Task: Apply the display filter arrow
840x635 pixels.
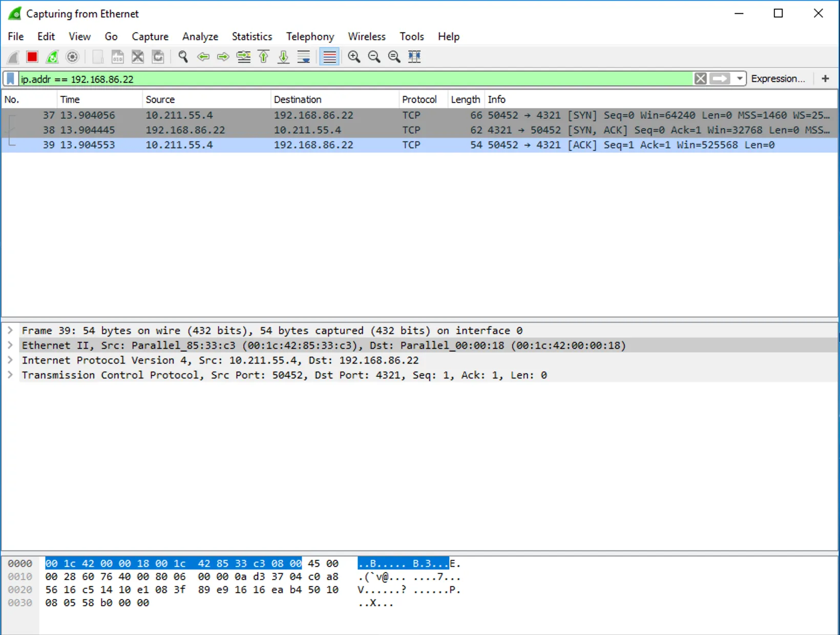Action: click(x=720, y=79)
